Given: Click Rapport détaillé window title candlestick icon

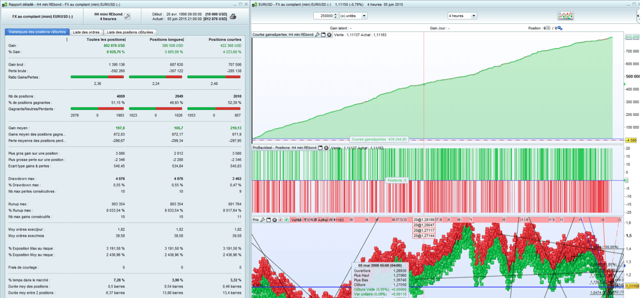Looking at the screenshot, I should coord(4,4).
